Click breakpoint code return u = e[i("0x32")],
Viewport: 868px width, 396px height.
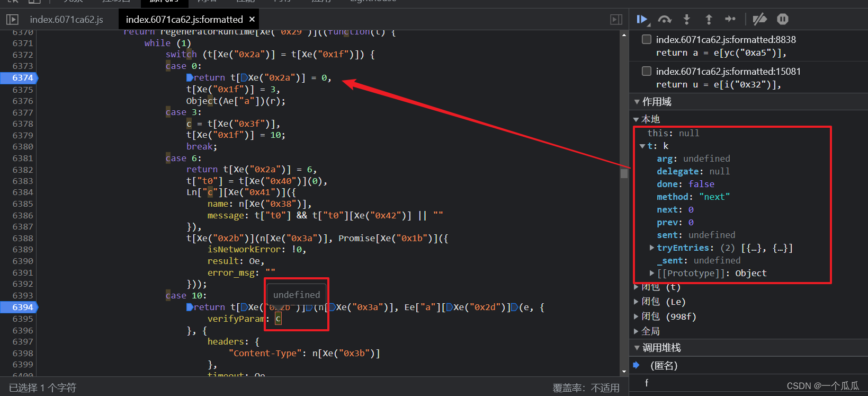[x=719, y=84]
